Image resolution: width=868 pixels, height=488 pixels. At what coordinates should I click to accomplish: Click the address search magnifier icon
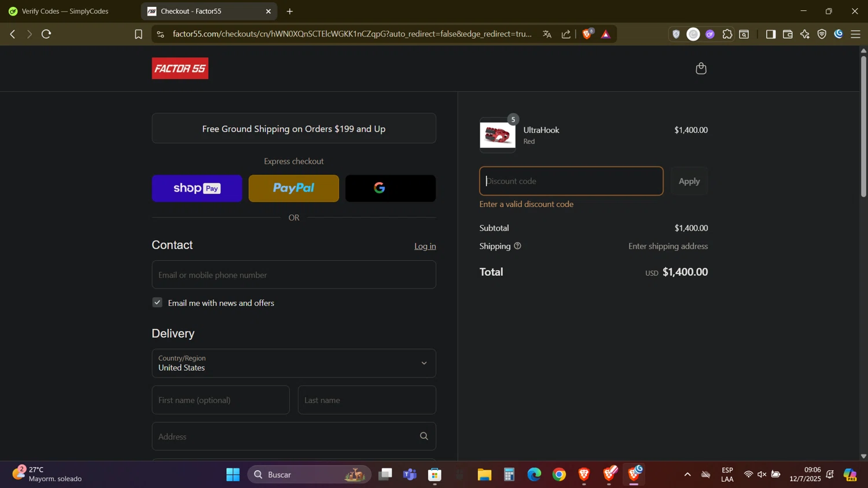coord(424,437)
